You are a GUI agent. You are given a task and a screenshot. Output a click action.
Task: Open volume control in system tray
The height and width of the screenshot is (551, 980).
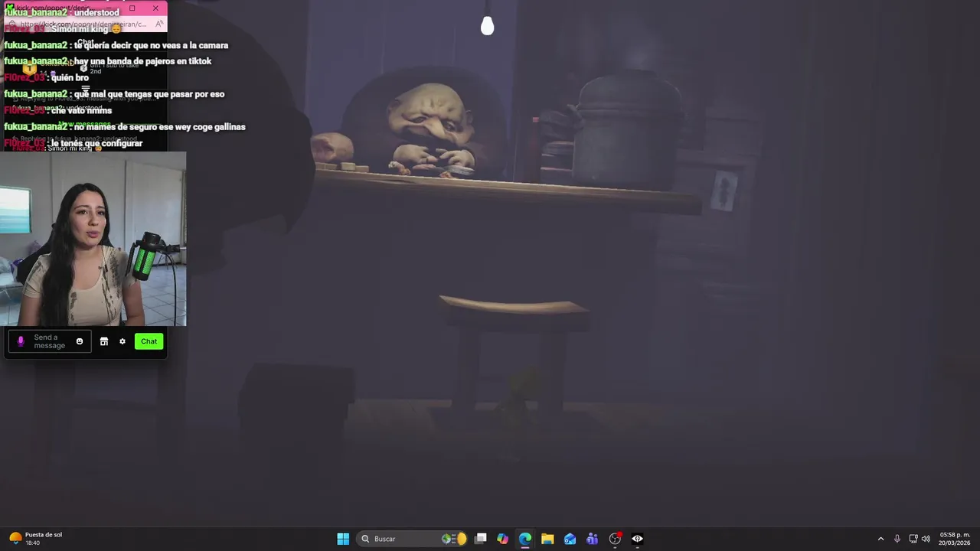(926, 539)
